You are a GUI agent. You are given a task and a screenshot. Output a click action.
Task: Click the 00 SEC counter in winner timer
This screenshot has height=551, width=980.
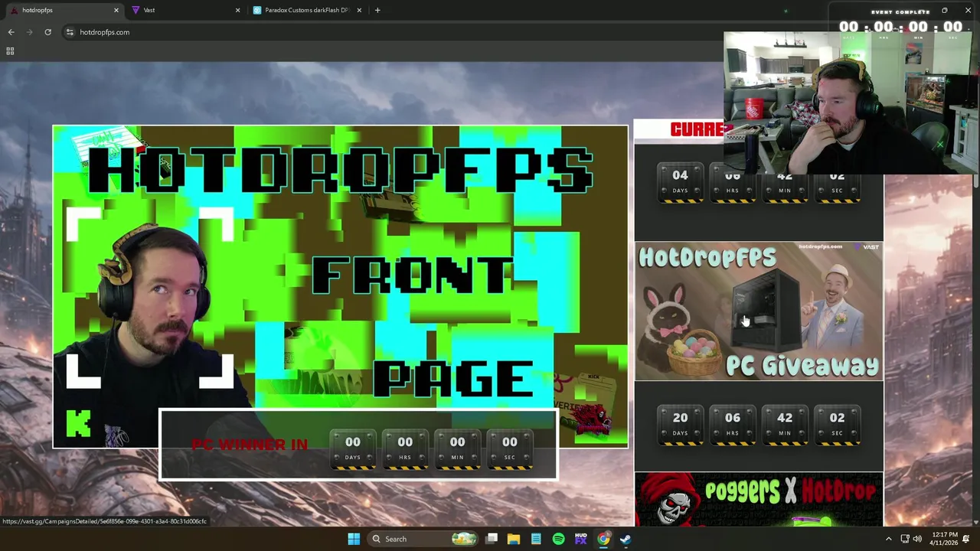point(509,449)
